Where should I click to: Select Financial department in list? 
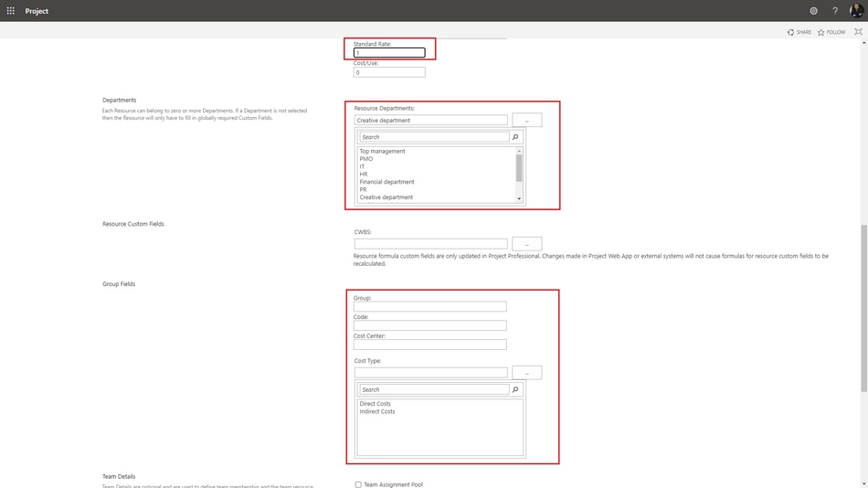pyautogui.click(x=387, y=182)
